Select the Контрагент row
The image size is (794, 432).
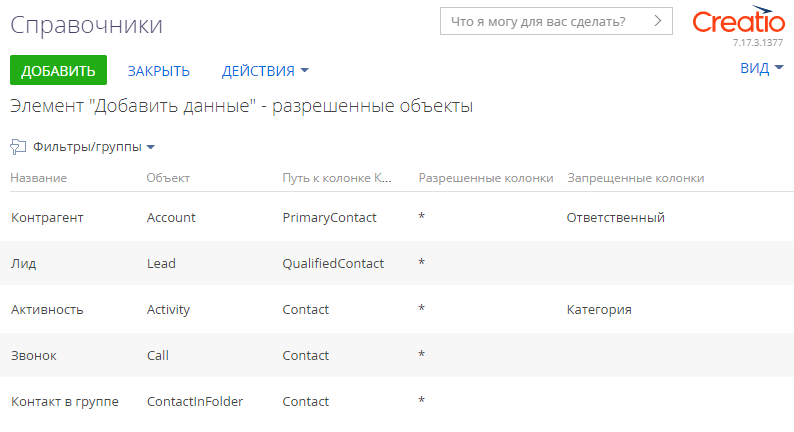(397, 218)
